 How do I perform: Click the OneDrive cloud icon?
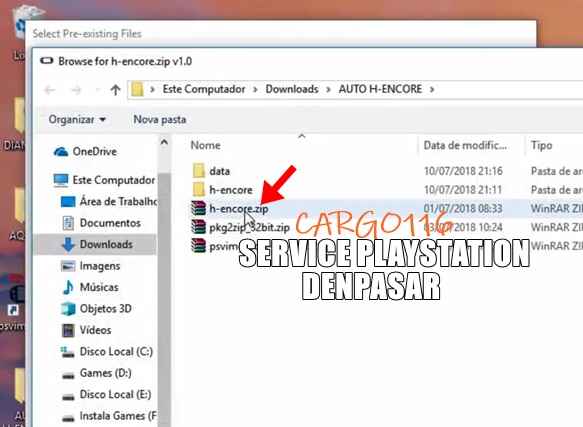point(61,152)
